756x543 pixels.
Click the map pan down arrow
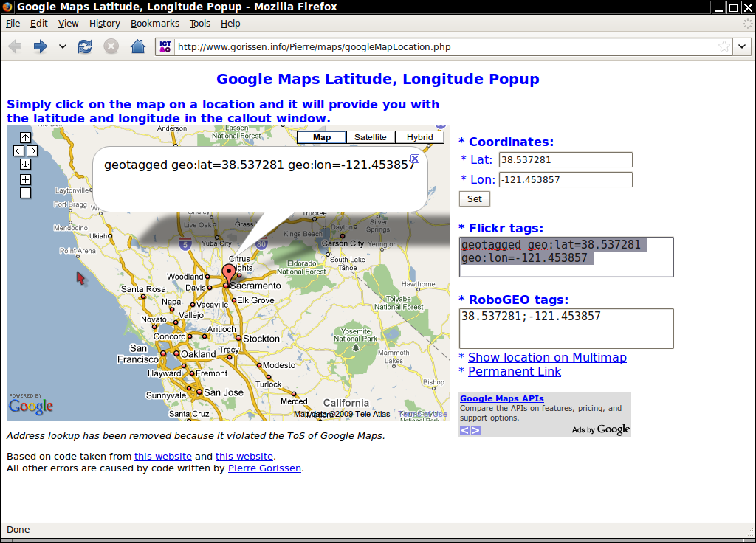point(25,164)
